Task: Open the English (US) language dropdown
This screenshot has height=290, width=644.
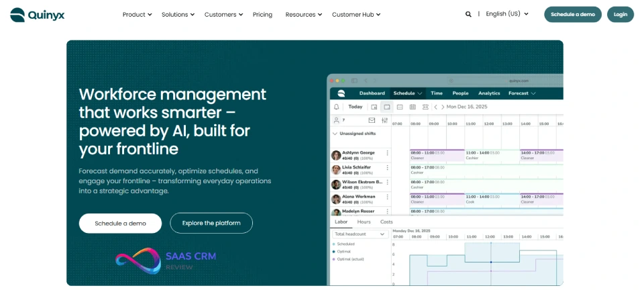Action: tap(506, 14)
